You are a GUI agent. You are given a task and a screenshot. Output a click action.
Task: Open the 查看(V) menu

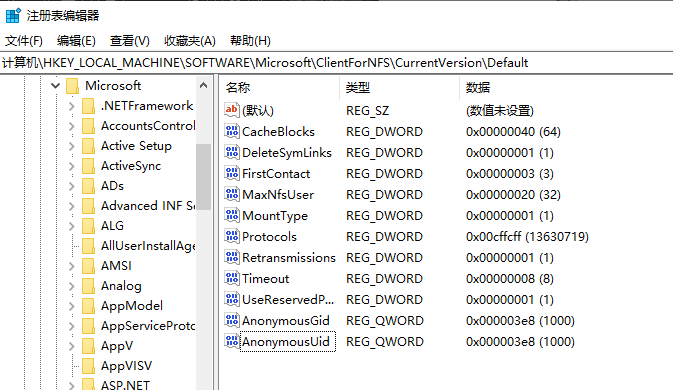[130, 41]
